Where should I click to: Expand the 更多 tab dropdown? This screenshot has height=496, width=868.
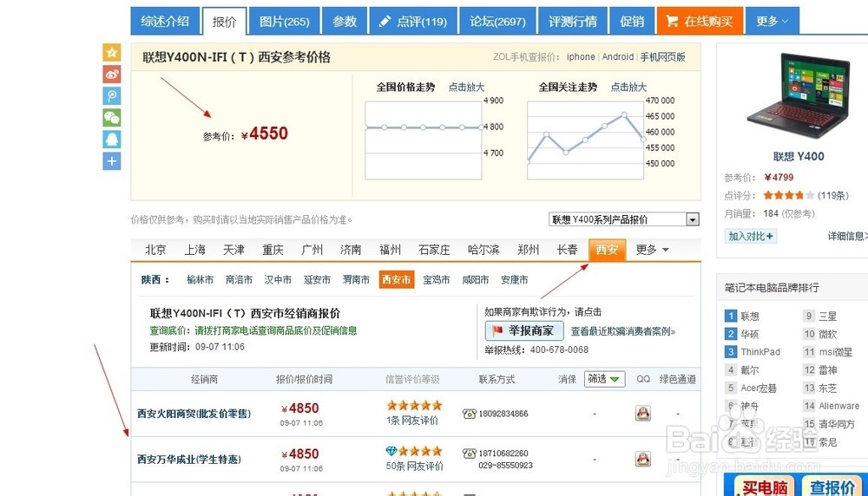tap(773, 21)
